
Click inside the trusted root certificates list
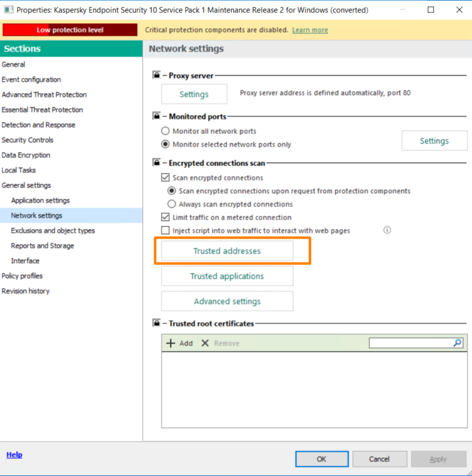[x=314, y=390]
